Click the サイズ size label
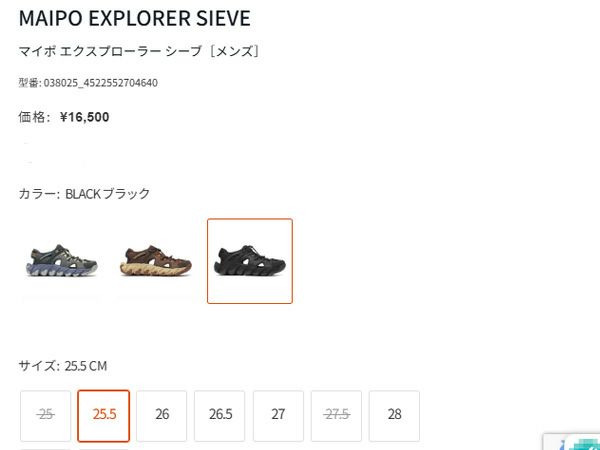 (x=39, y=366)
